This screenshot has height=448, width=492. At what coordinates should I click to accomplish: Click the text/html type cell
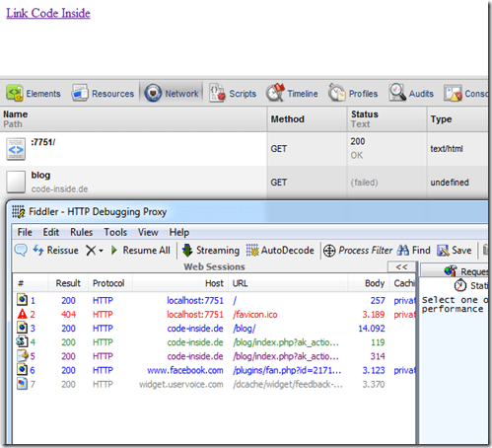point(447,149)
